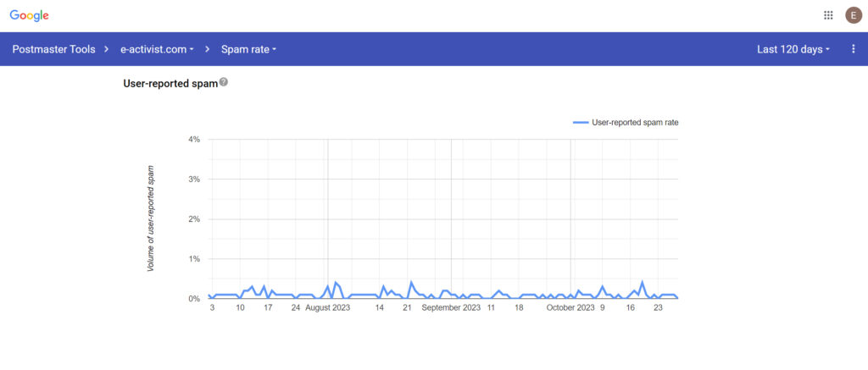
Task: Select the User-reported spam heading
Action: click(x=170, y=83)
